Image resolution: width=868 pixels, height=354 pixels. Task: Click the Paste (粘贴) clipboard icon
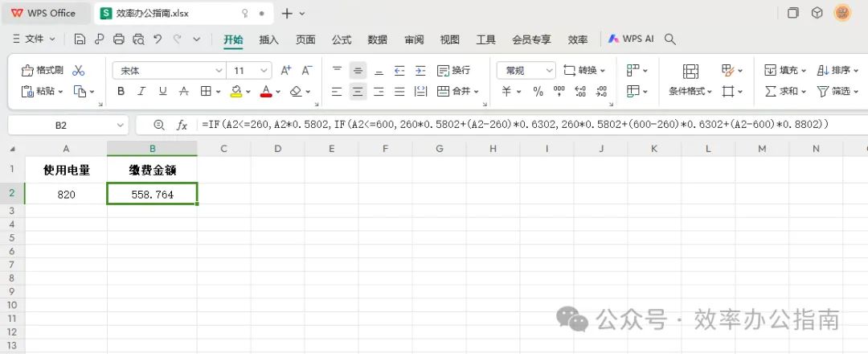pyautogui.click(x=27, y=92)
